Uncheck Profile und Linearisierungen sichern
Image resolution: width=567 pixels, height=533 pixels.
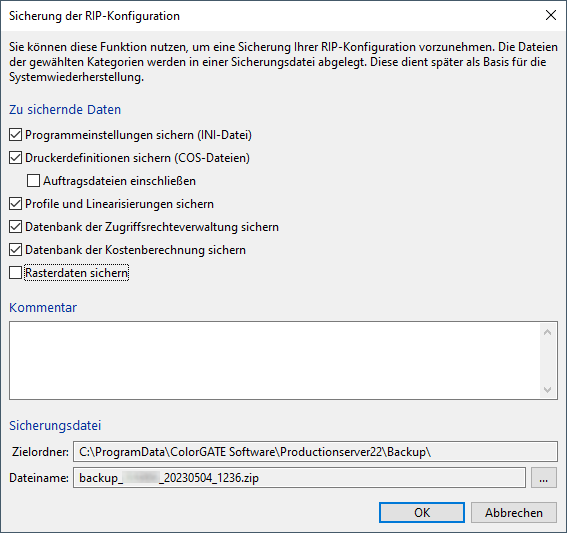point(15,204)
